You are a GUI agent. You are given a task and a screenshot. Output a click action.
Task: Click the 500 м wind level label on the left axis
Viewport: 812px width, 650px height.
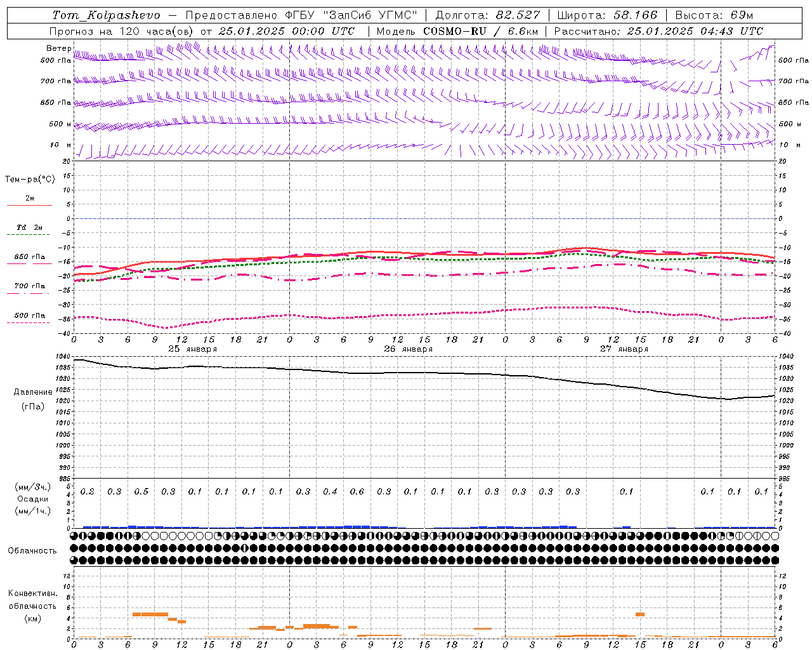tap(60, 124)
